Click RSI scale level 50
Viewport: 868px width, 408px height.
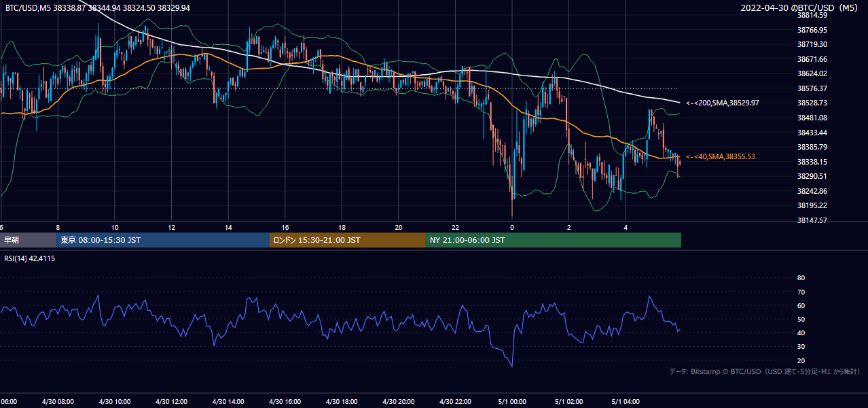801,319
